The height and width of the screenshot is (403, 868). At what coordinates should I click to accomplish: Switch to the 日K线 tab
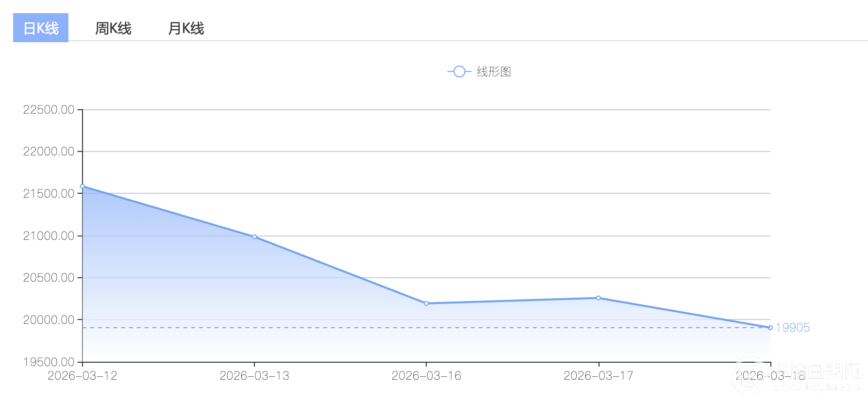tap(41, 28)
